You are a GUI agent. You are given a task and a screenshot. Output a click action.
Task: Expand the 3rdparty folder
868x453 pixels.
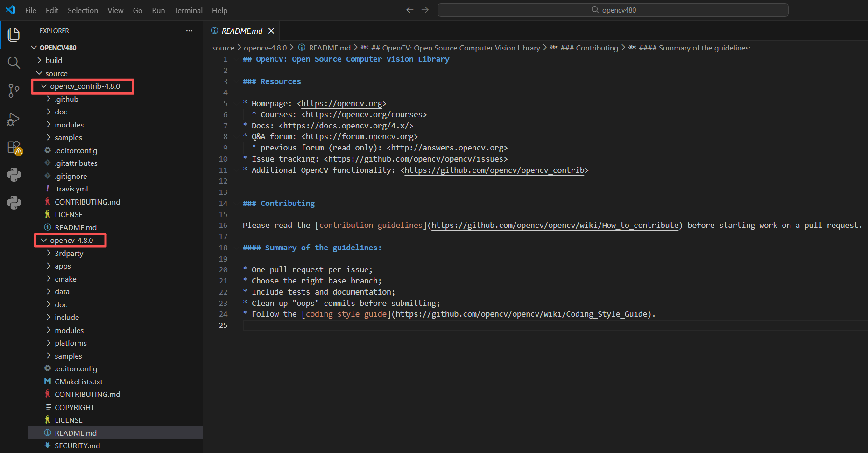pyautogui.click(x=115, y=253)
